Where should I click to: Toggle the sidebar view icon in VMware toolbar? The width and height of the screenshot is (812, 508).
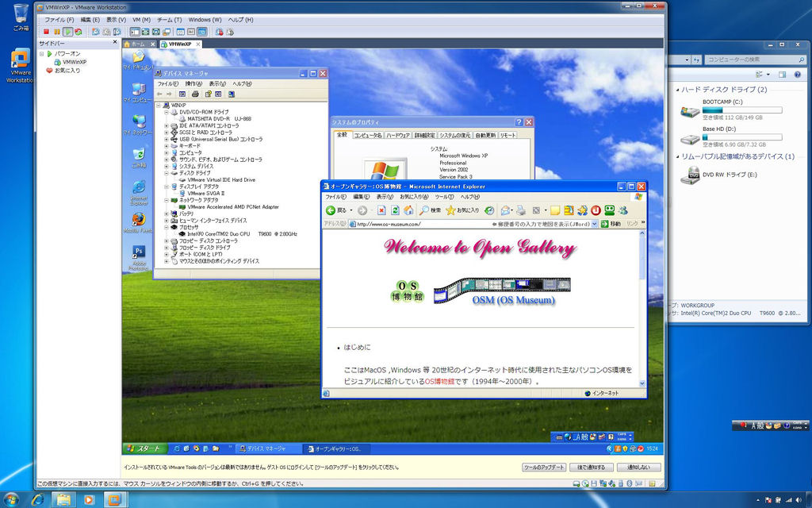135,32
